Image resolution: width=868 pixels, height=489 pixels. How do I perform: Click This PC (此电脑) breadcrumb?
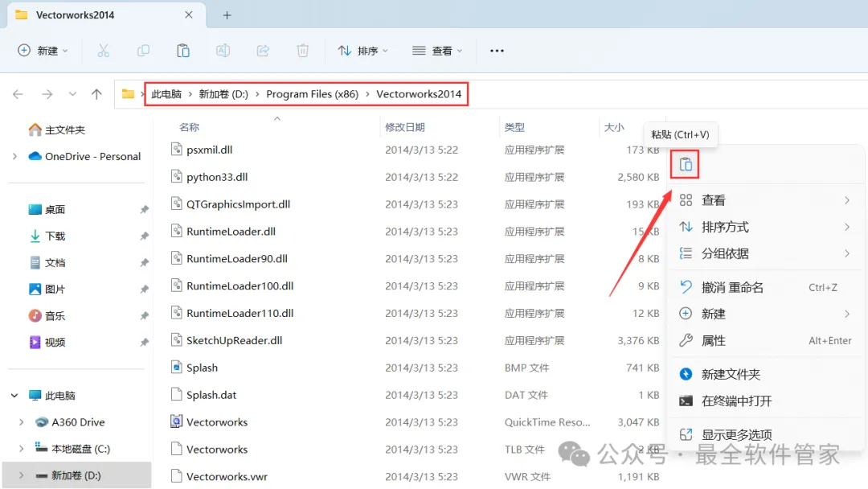(x=166, y=94)
